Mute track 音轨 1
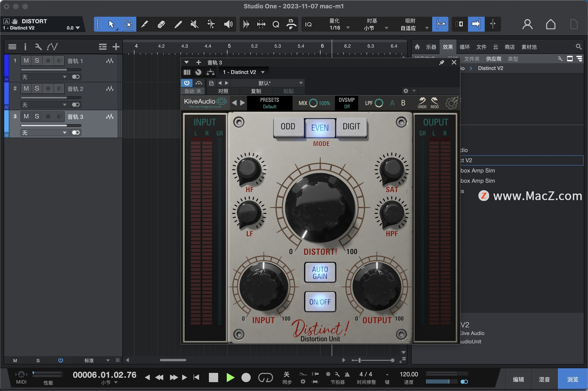The image size is (588, 391). [x=26, y=61]
